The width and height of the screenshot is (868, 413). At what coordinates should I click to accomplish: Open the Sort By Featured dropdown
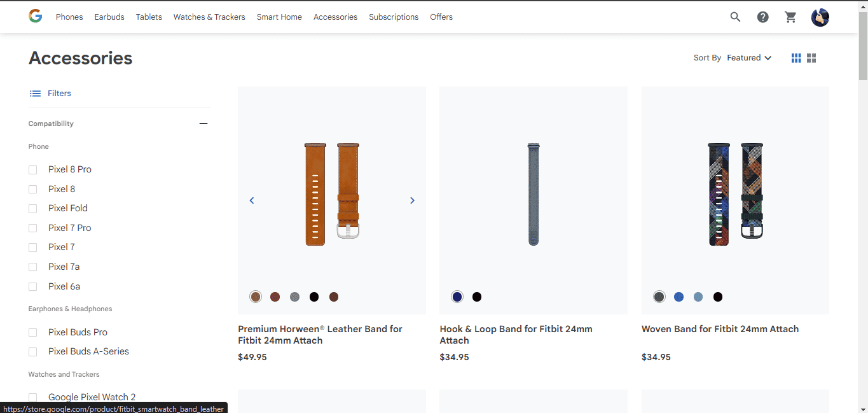tap(749, 58)
